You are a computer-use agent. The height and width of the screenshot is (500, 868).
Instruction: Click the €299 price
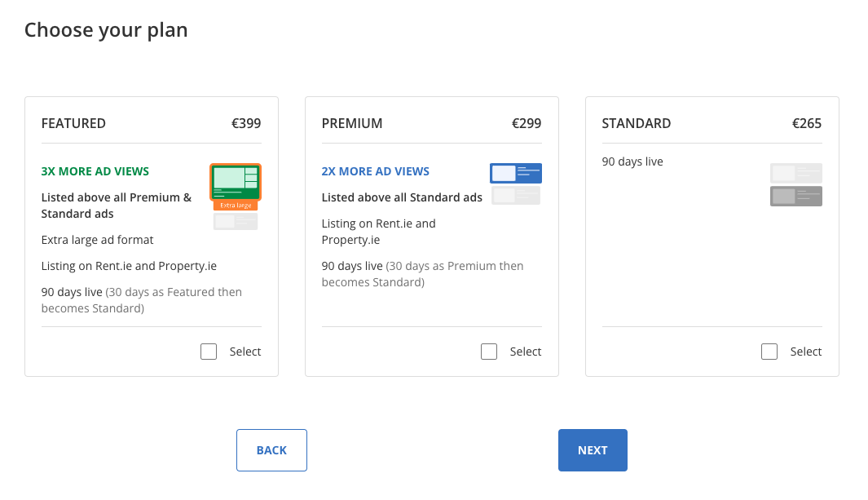[527, 123]
